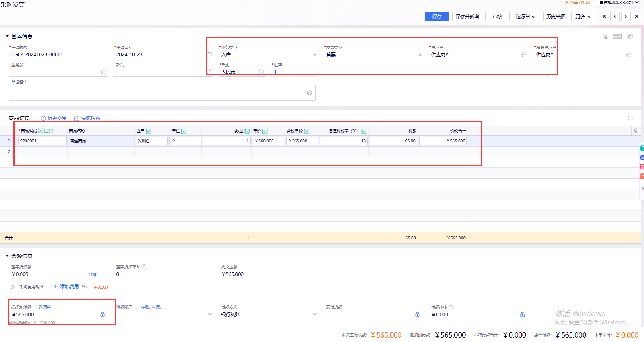Click the SP00001 product code cell
This screenshot has width=644, height=342.
point(42,141)
